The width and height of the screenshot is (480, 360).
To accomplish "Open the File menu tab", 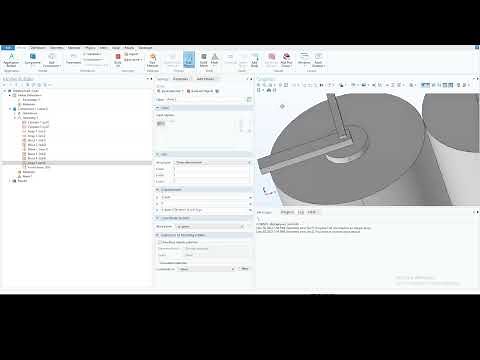I will 8,48.
